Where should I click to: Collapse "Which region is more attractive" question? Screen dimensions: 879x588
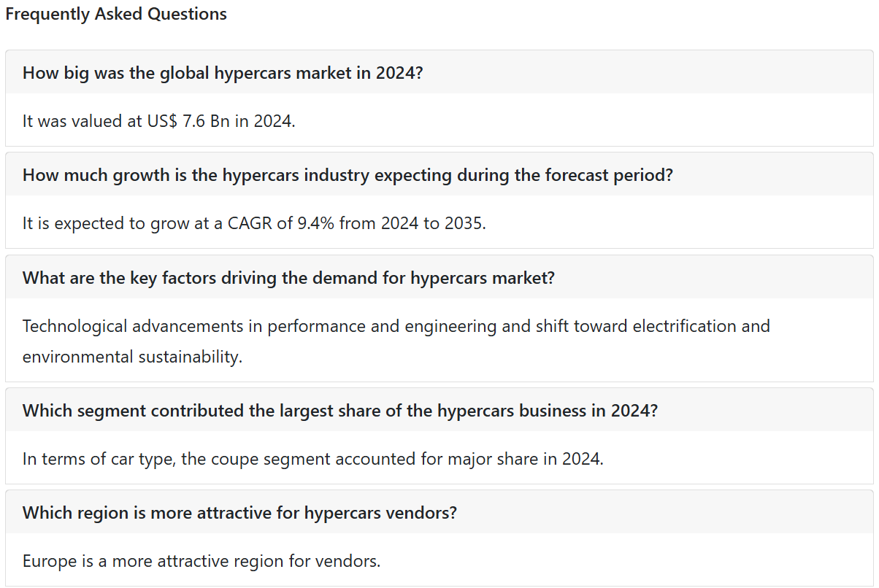[x=439, y=512]
